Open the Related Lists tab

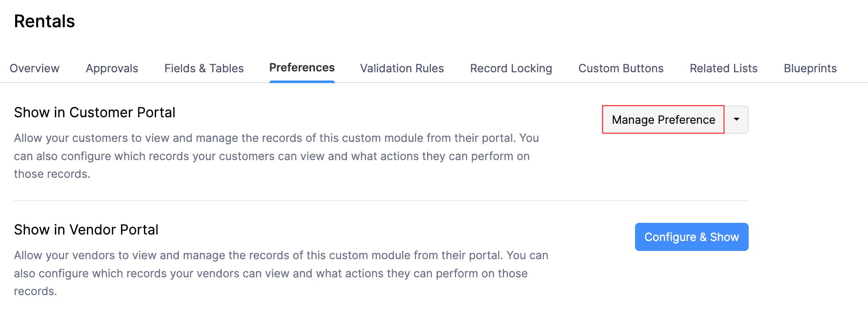point(723,68)
